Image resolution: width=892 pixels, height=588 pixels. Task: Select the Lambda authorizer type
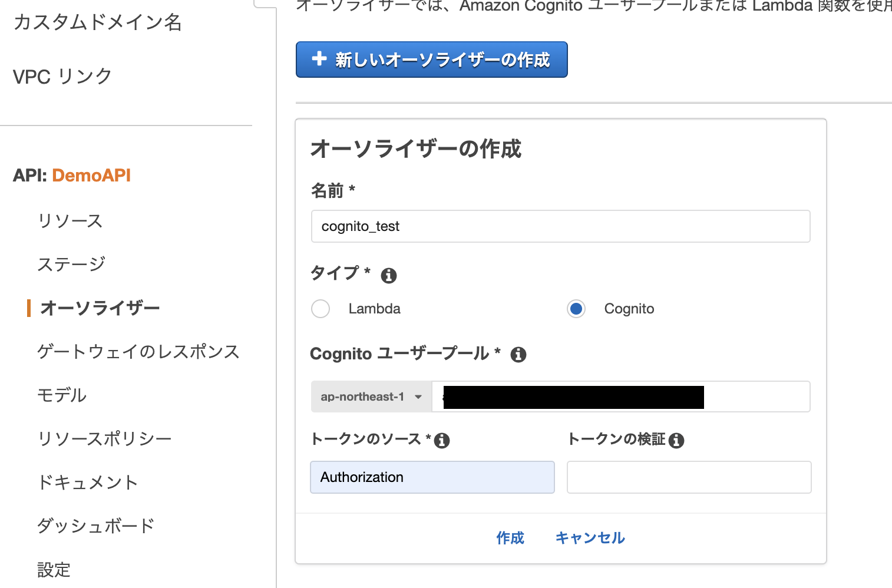[320, 308]
